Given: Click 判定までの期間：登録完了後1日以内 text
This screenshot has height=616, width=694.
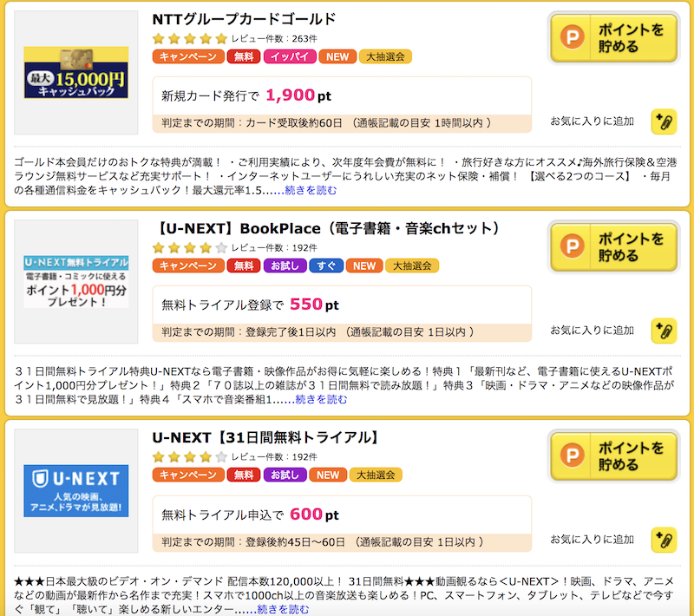Looking at the screenshot, I should (x=249, y=332).
